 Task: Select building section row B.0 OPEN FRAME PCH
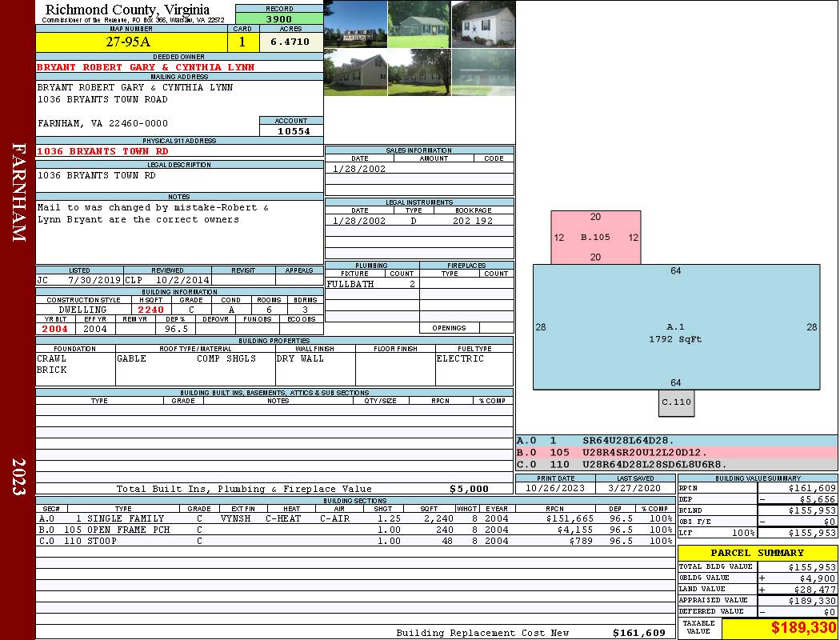355,530
